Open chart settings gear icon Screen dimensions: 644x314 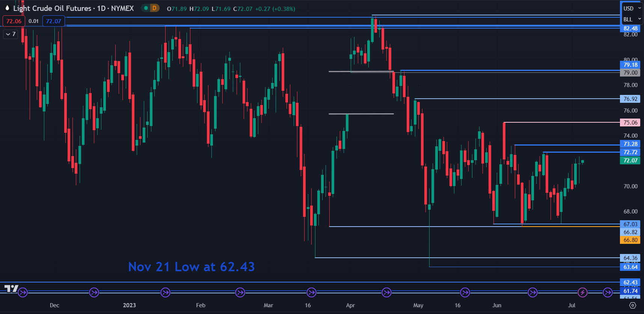click(x=632, y=305)
